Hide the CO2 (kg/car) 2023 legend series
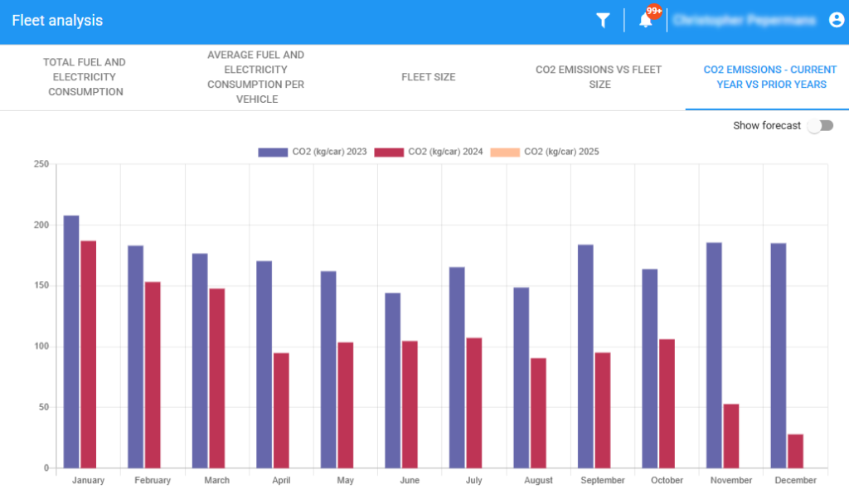Screen dimensions: 849x504 point(312,152)
